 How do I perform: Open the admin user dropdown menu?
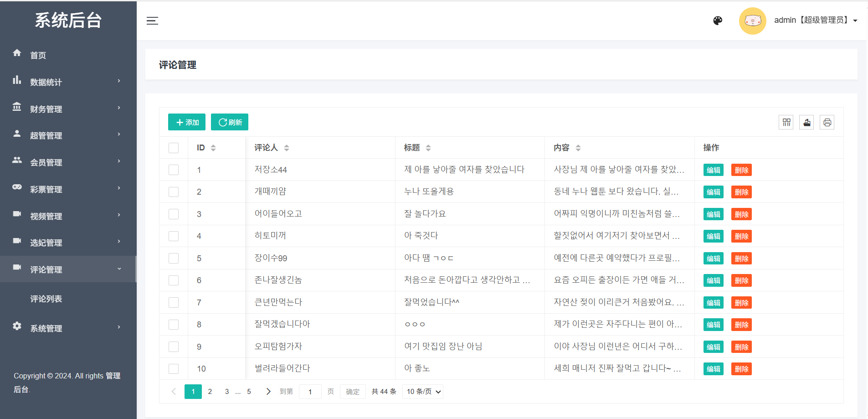(x=816, y=21)
